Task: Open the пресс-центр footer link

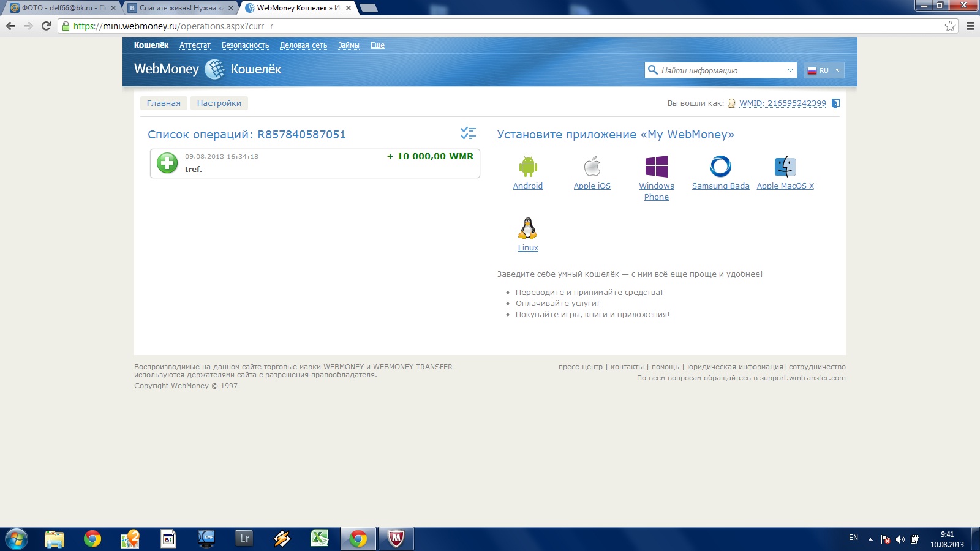Action: click(x=581, y=367)
